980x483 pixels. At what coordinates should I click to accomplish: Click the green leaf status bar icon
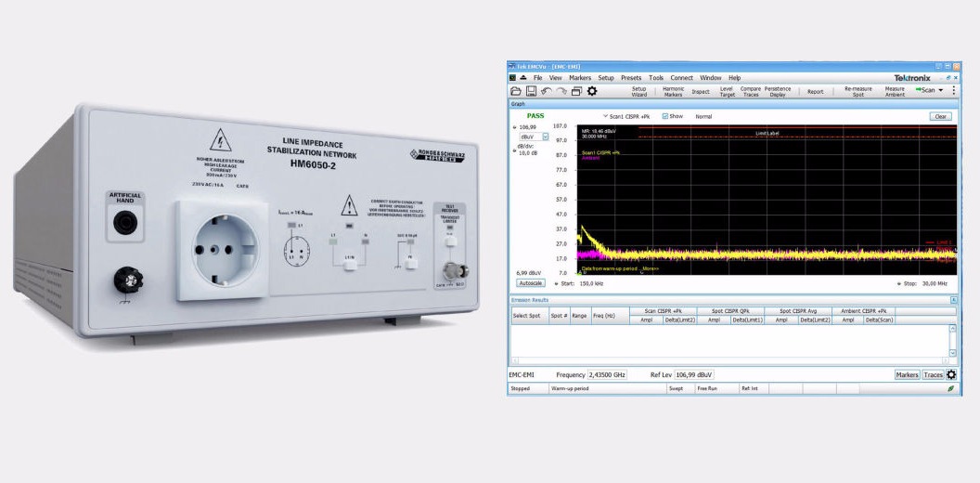[x=950, y=389]
